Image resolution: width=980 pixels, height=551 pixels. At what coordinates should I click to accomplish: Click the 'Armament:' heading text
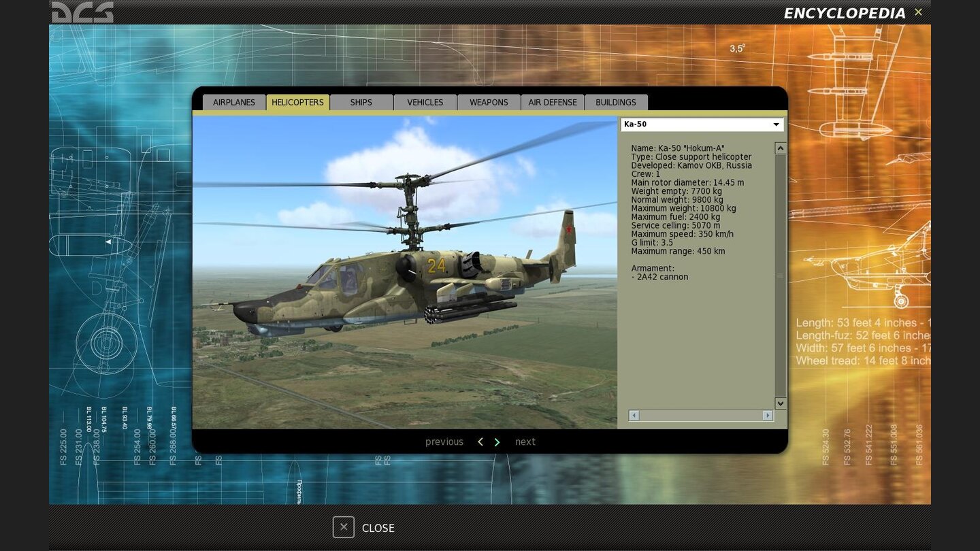pos(653,269)
